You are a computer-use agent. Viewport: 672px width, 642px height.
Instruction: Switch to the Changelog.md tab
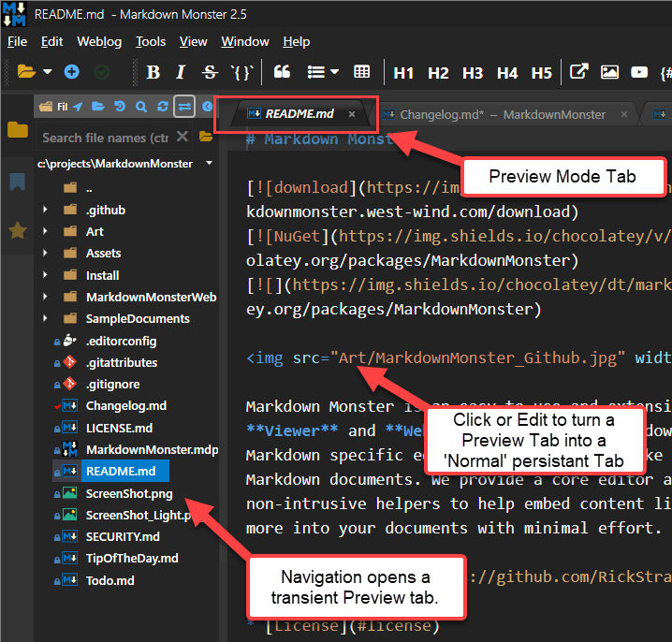coord(503,114)
